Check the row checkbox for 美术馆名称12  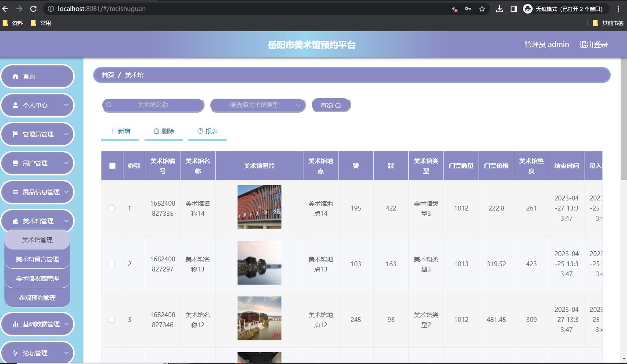[x=112, y=320]
